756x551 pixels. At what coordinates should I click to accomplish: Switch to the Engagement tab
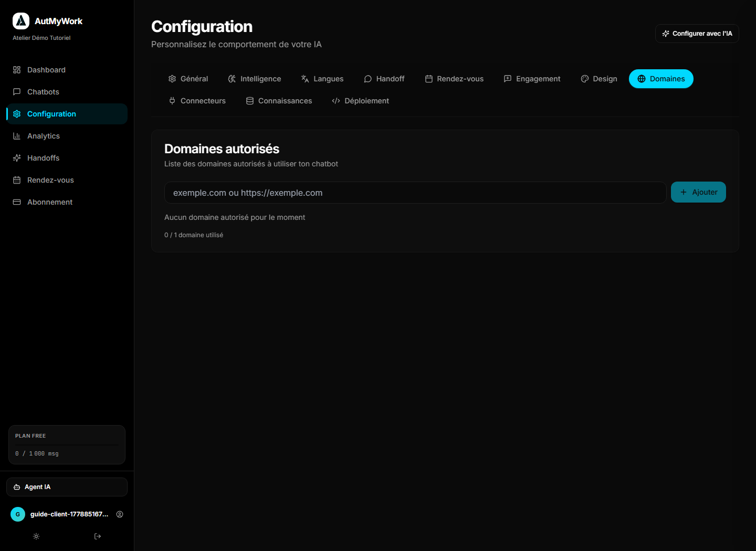(532, 79)
